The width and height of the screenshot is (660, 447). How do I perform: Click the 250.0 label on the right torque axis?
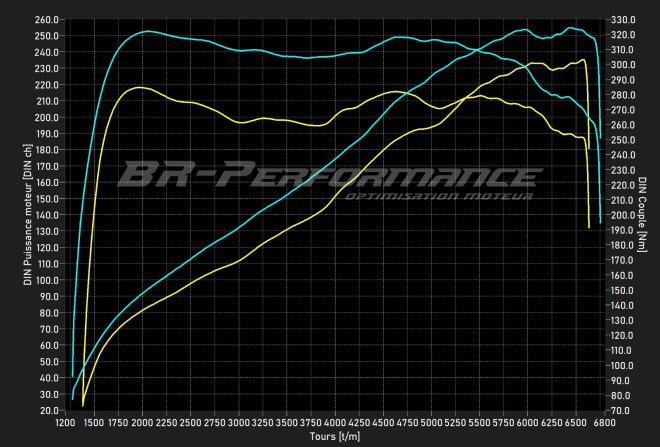point(623,140)
